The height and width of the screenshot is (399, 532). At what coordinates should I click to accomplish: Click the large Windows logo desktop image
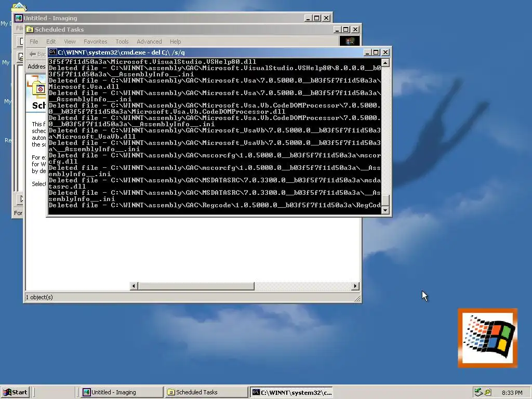tap(487, 338)
